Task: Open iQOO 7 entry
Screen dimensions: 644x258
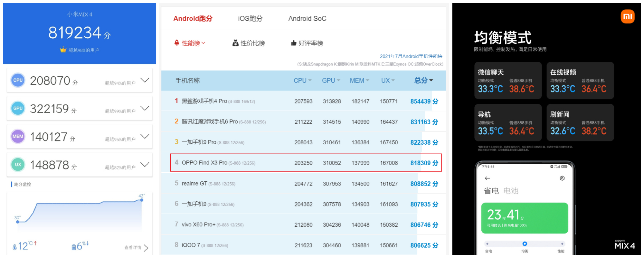Action: pos(191,245)
